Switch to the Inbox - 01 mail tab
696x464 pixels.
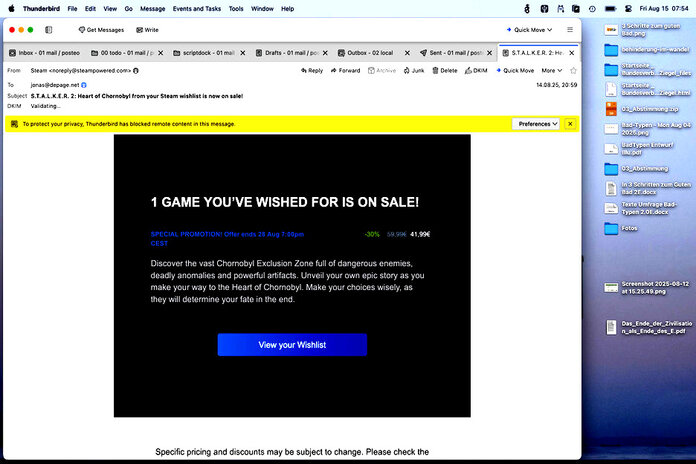click(44, 53)
